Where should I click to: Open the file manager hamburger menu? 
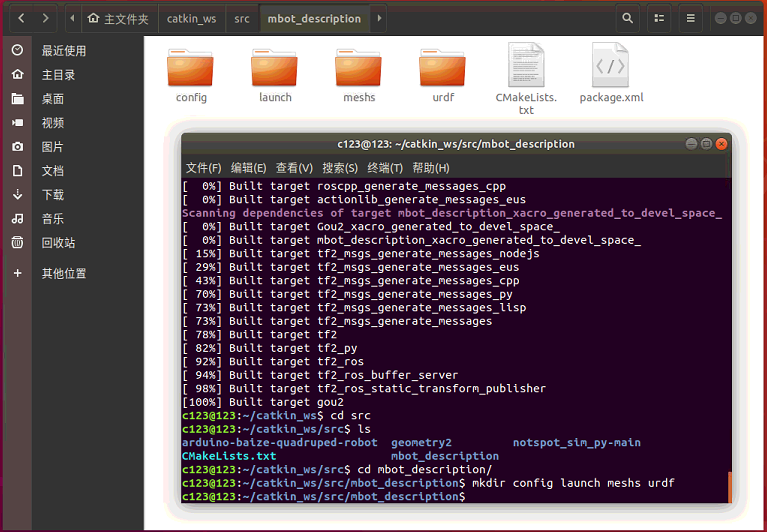690,19
